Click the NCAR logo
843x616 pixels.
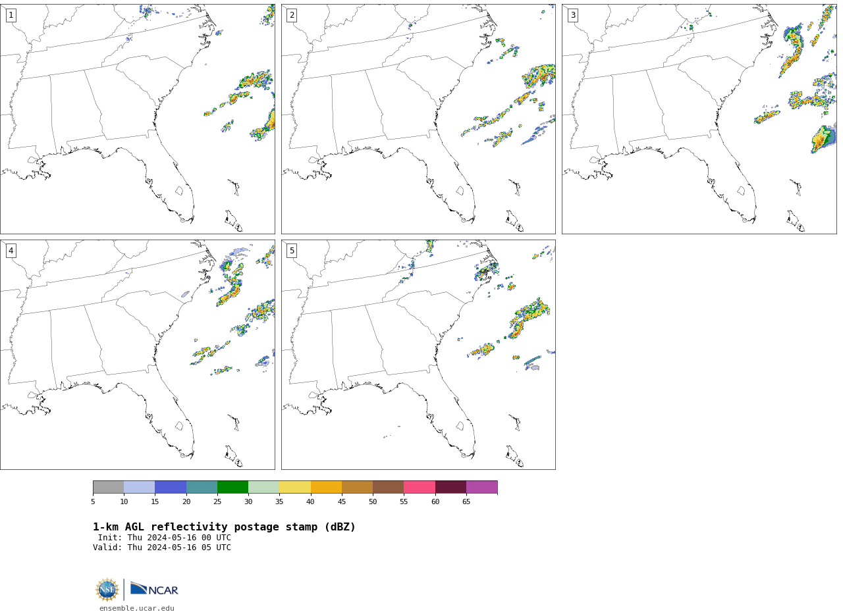click(154, 589)
